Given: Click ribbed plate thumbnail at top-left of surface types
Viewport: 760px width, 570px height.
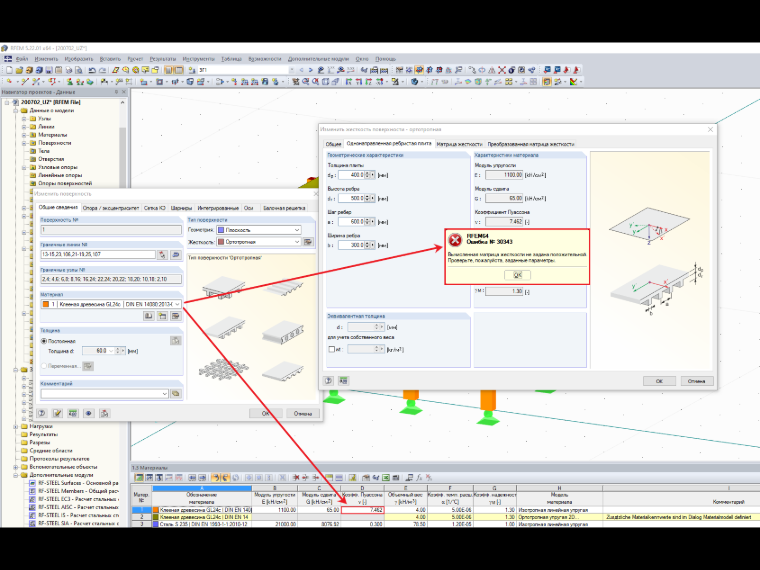Looking at the screenshot, I should [224, 286].
